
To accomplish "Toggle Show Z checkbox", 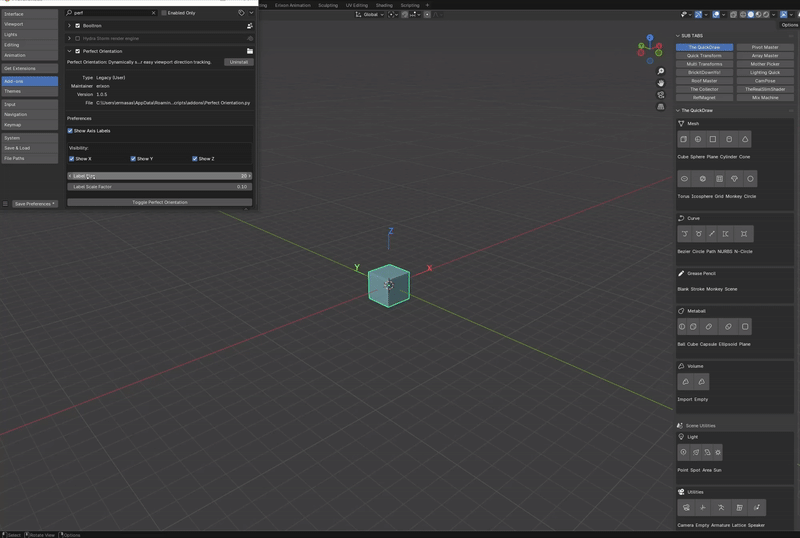I will coord(195,159).
